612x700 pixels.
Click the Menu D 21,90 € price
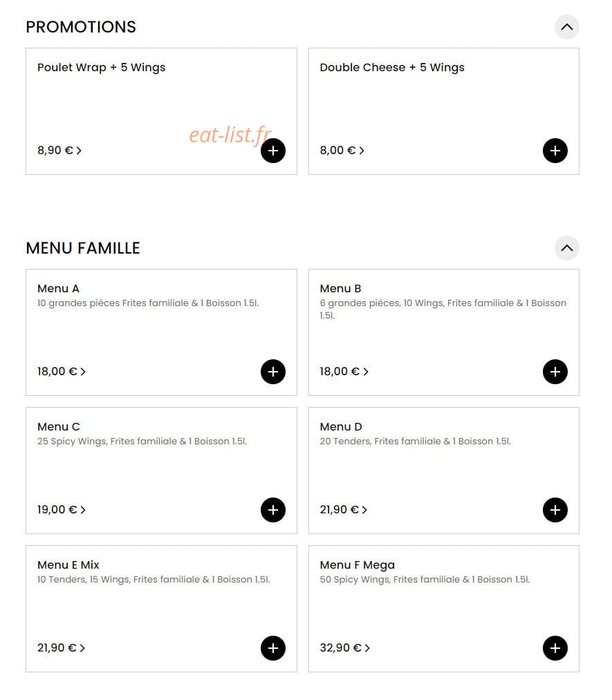(x=340, y=510)
